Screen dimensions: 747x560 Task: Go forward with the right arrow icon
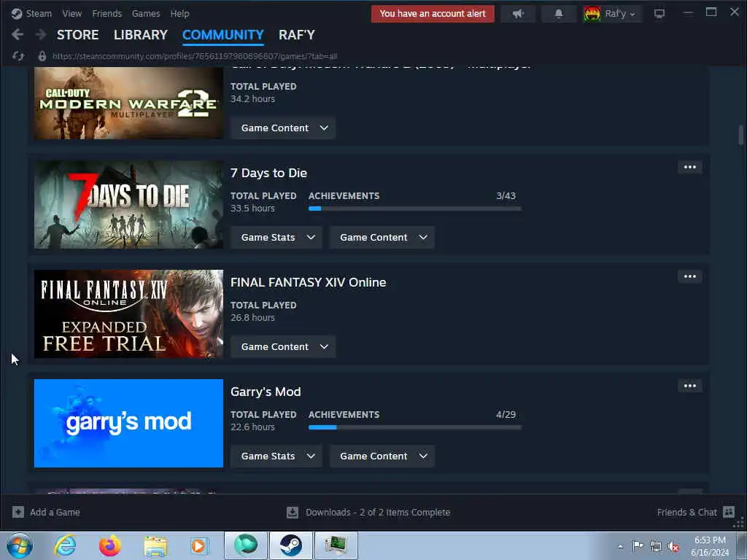pyautogui.click(x=41, y=35)
